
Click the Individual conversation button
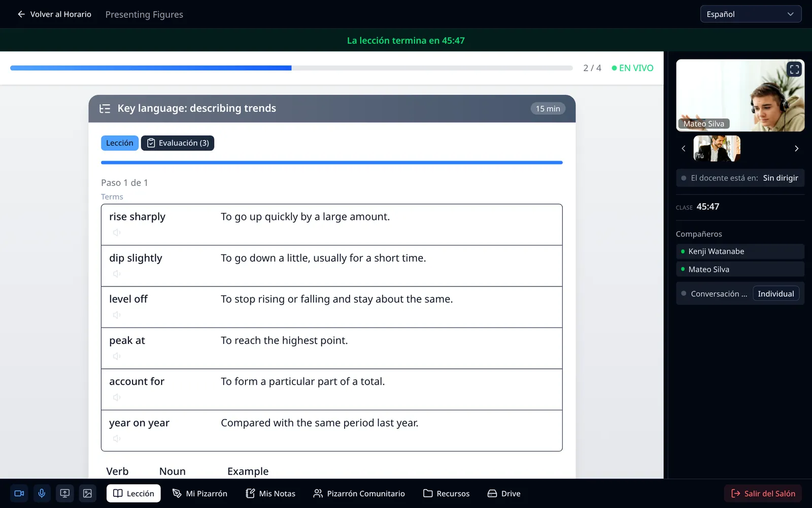775,294
